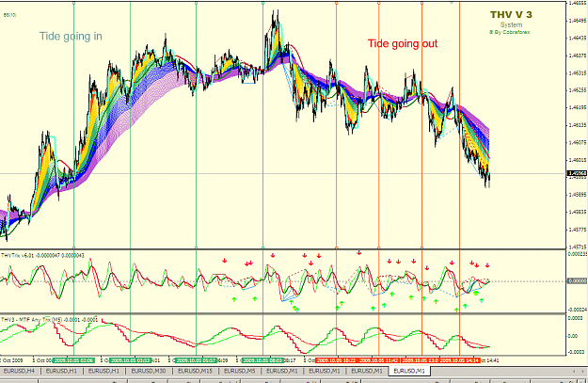
Task: Switch to the EURUSD,H4 chart tab
Action: point(19,371)
